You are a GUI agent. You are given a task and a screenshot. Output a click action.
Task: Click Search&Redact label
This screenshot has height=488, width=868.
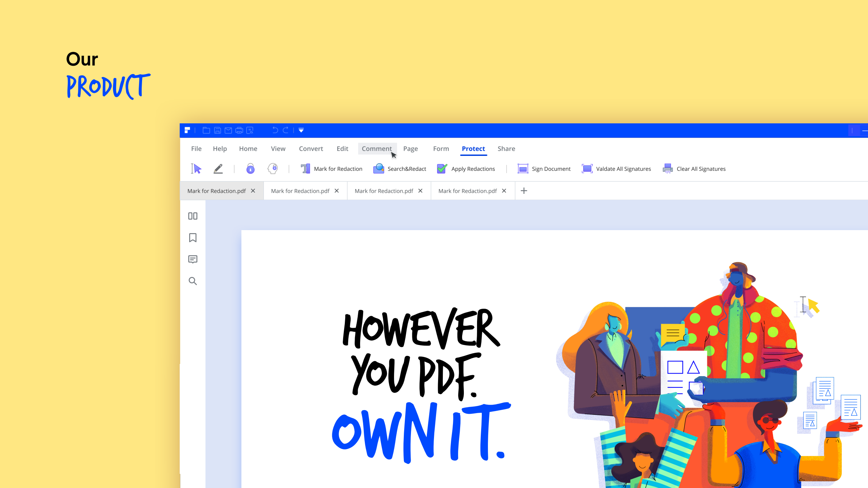407,169
